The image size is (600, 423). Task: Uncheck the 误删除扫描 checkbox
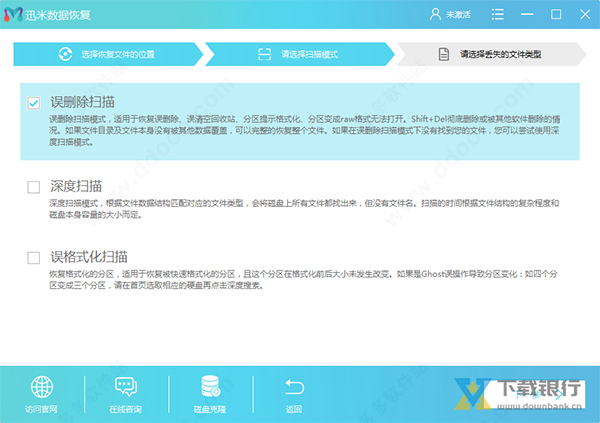tap(34, 103)
